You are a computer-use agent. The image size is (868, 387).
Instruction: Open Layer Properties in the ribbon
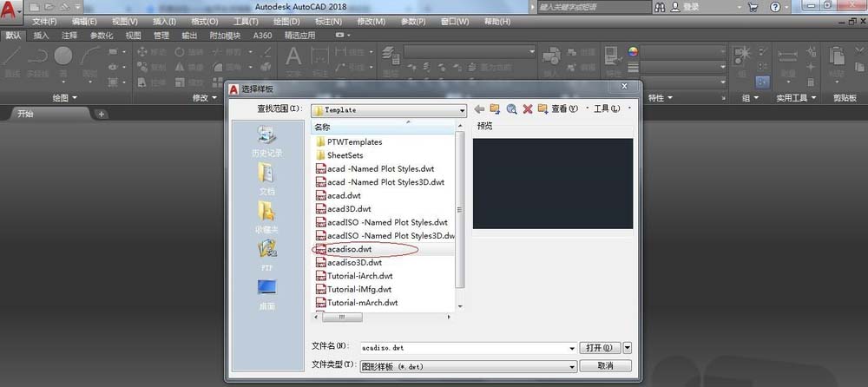[391, 62]
